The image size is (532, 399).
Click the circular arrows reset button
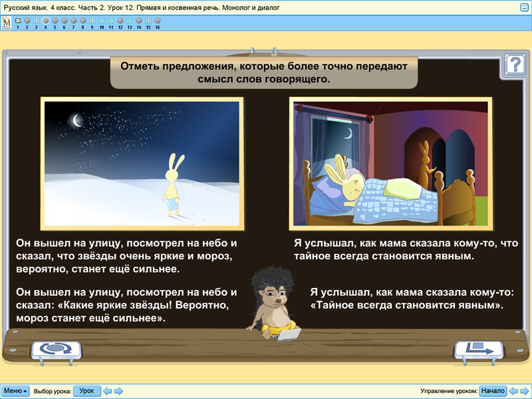click(56, 349)
